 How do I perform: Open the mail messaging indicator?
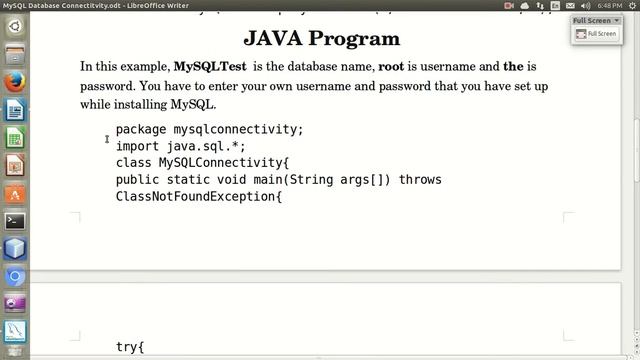tap(570, 5)
